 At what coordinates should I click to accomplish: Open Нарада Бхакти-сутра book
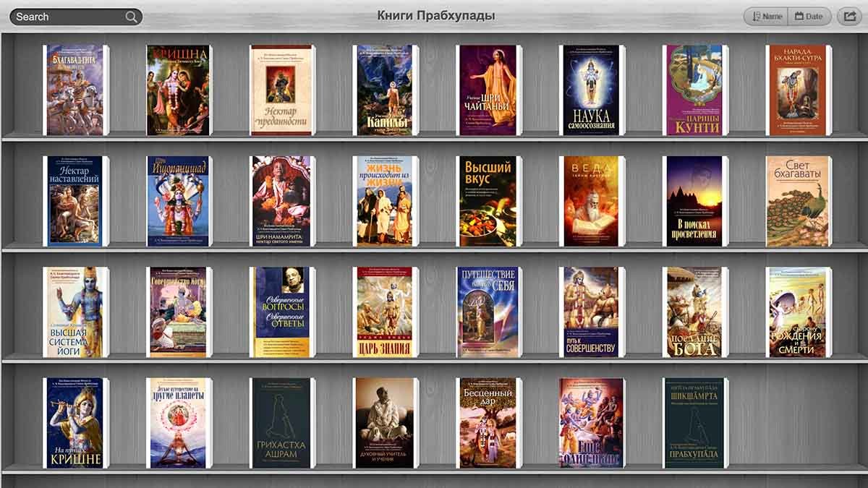pyautogui.click(x=799, y=90)
